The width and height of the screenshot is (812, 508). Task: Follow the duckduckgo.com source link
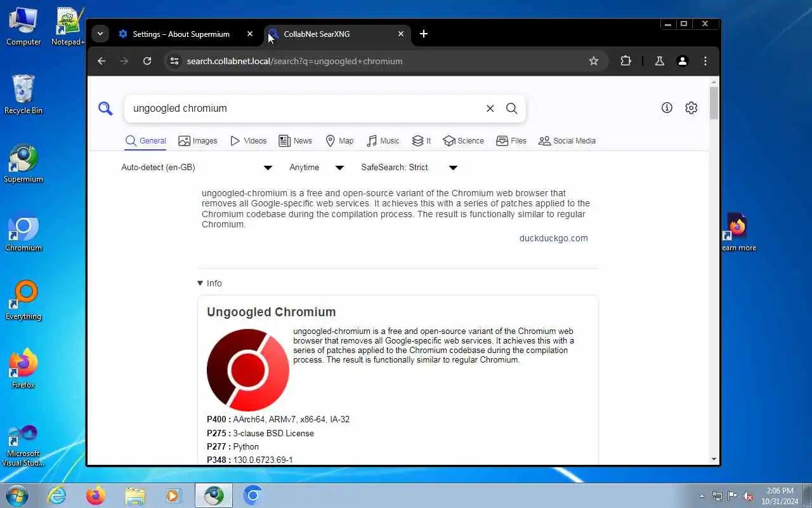(554, 239)
